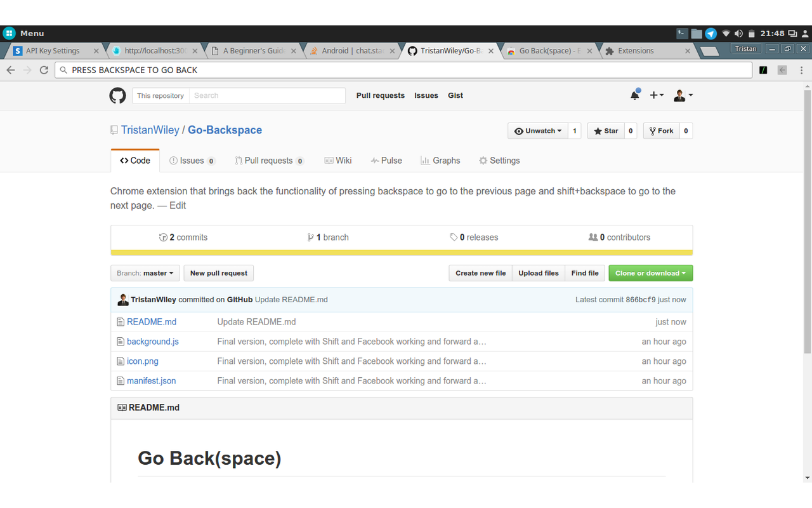Click Gist in top navigation

pyautogui.click(x=455, y=95)
